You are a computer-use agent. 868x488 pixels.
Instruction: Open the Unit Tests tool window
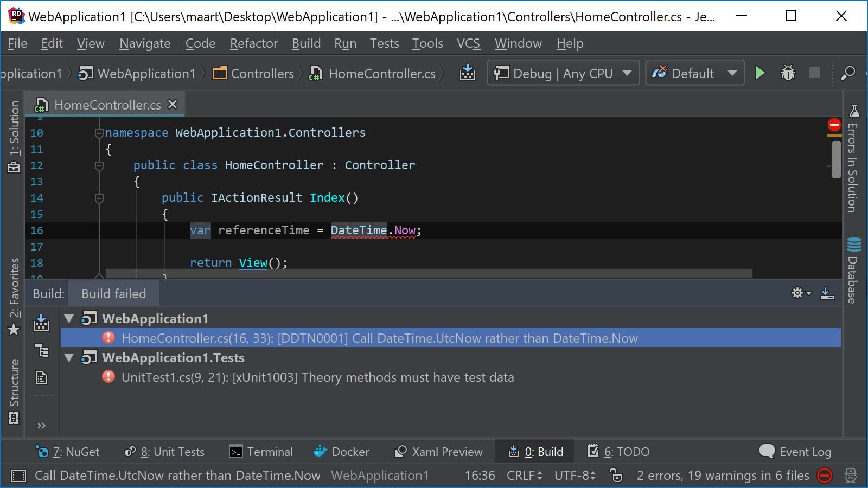coord(164,451)
